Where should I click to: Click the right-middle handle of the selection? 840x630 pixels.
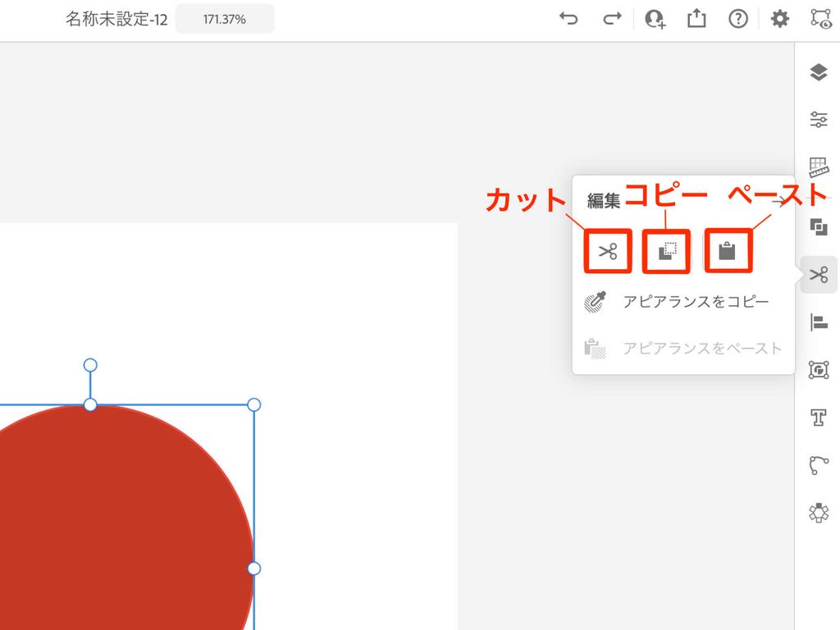point(254,568)
